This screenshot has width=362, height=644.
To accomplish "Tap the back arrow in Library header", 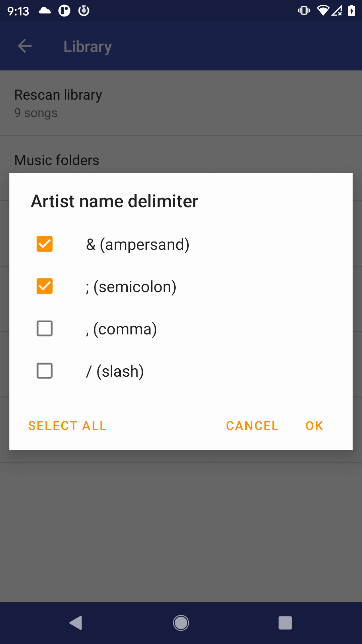I will (x=25, y=46).
